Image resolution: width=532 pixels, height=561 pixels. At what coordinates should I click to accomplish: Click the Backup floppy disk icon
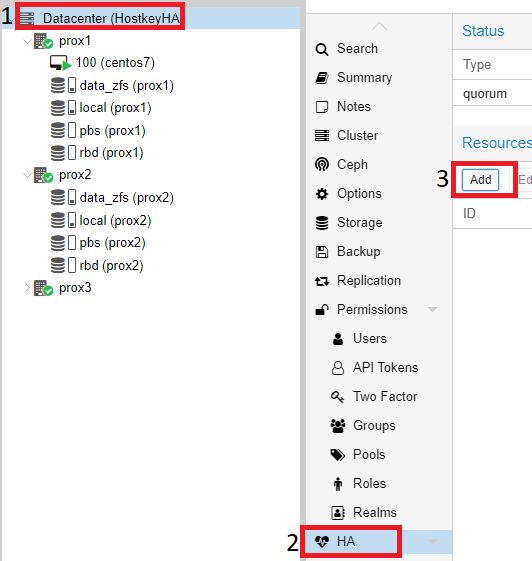click(x=322, y=252)
